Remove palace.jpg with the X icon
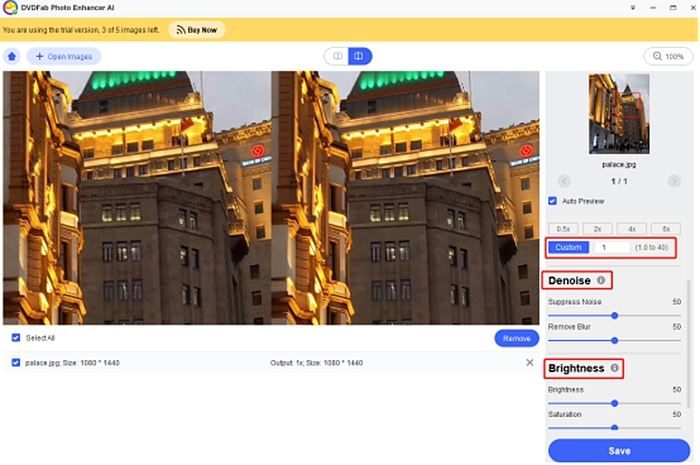Image resolution: width=700 pixels, height=465 pixels. [x=529, y=362]
